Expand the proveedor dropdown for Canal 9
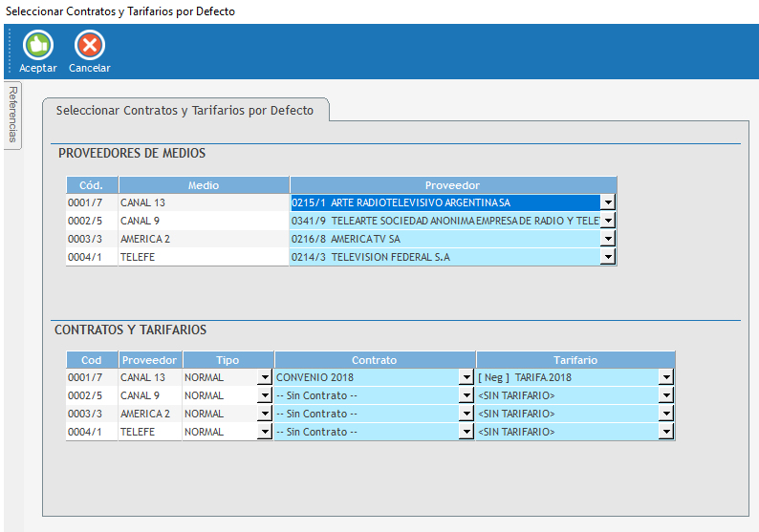The height and width of the screenshot is (532, 759). click(x=607, y=221)
